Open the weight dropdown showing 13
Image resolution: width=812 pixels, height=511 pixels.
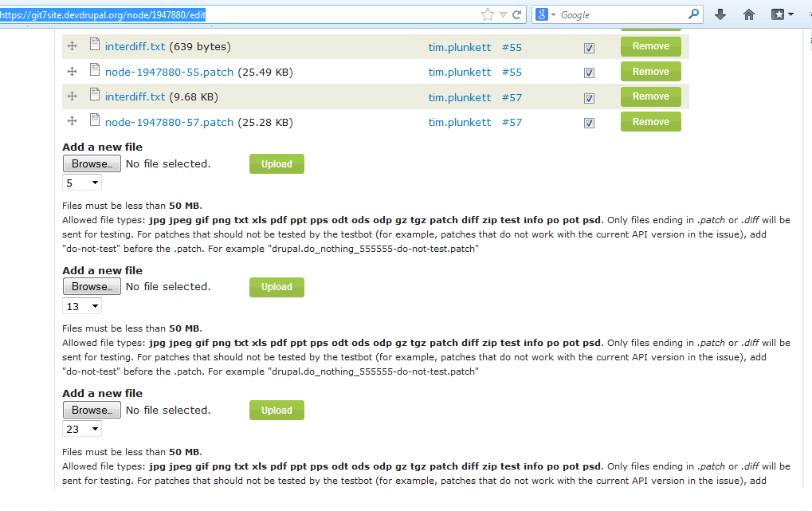coord(80,305)
